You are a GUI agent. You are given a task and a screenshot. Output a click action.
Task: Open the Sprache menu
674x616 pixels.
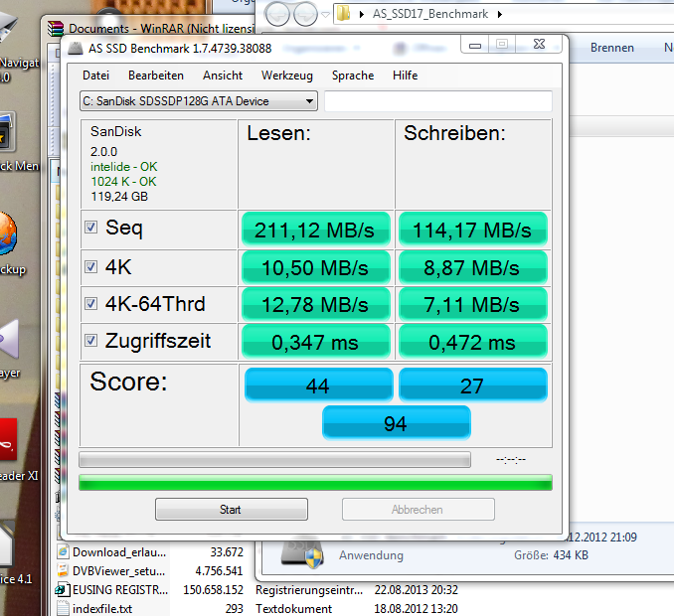(353, 76)
